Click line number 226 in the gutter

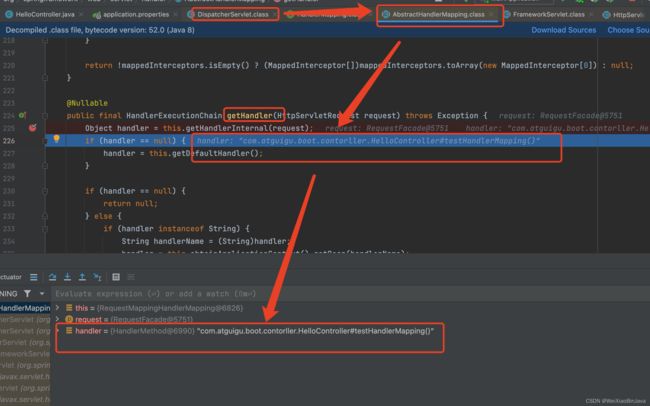click(x=9, y=141)
